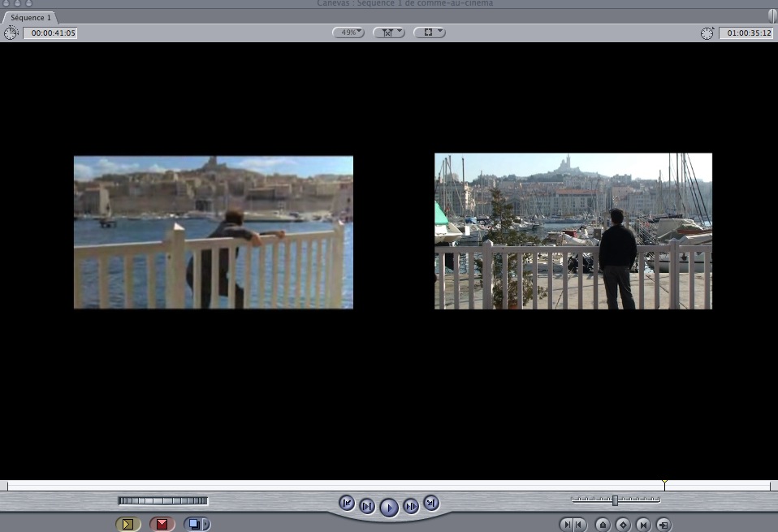Click the blue Replace edit button
The height and width of the screenshot is (532, 778).
point(194,524)
